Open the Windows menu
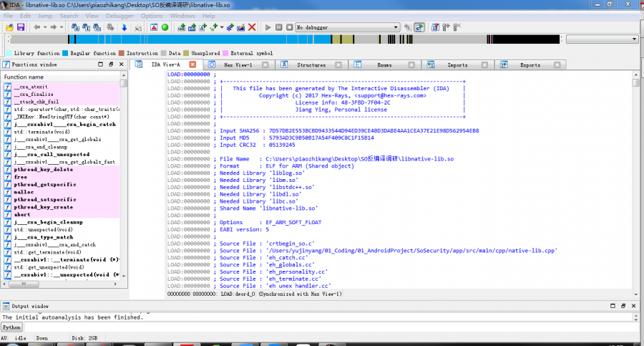644x346 pixels. coord(182,16)
